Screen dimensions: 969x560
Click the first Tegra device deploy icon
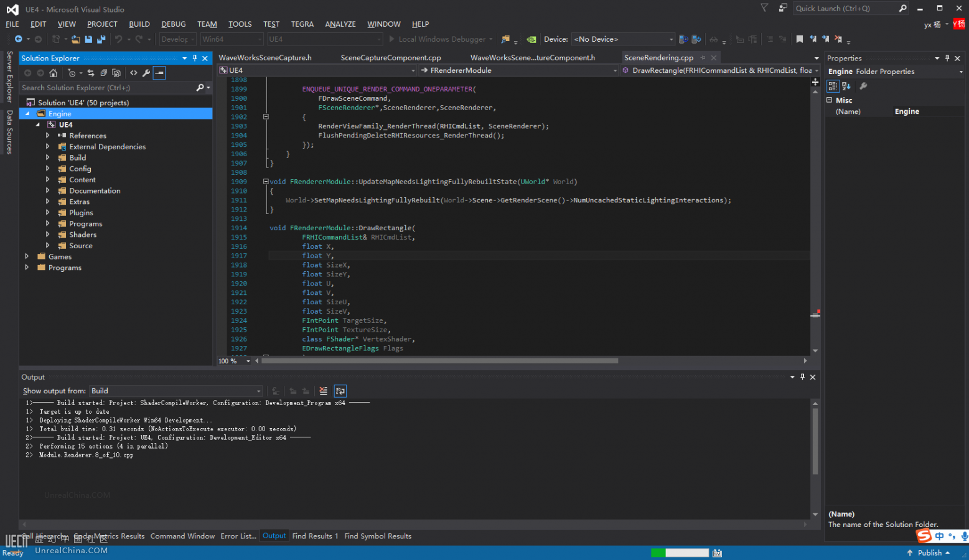[x=683, y=39]
